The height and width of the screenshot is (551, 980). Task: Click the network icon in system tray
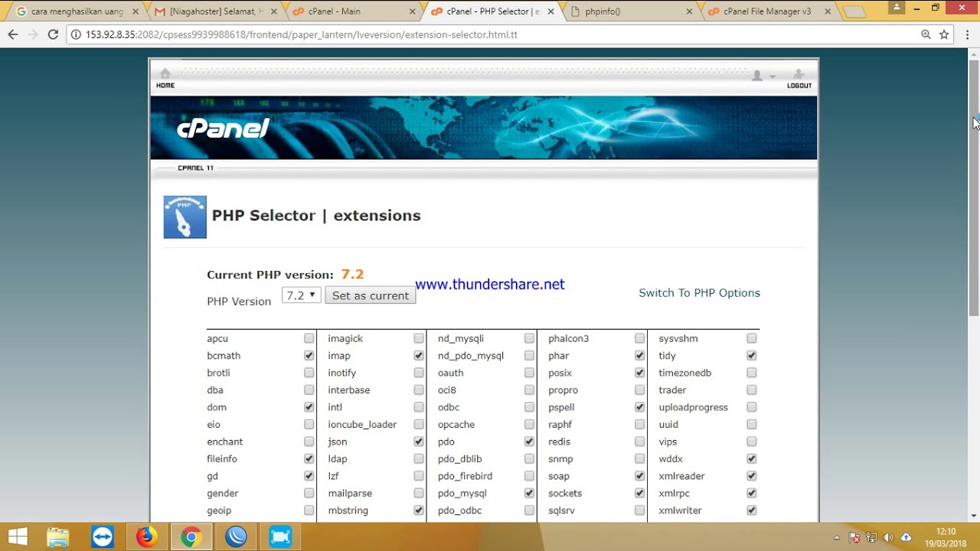coord(871,537)
